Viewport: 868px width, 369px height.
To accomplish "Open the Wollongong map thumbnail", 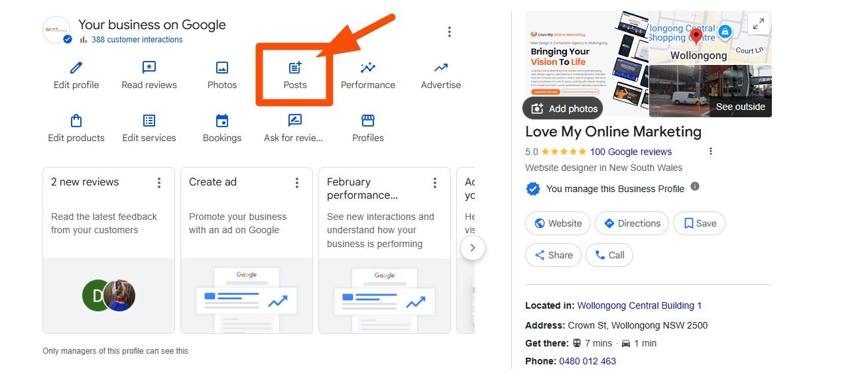I will point(710,37).
